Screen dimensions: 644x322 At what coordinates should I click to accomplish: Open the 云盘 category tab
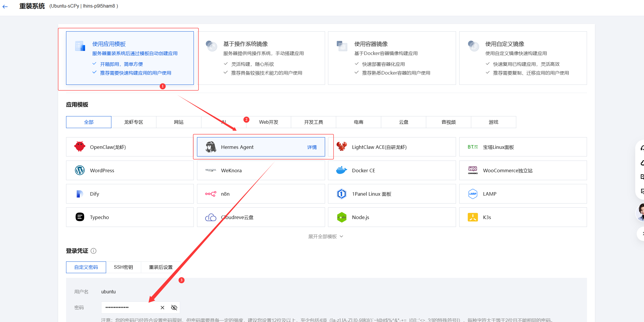404,122
